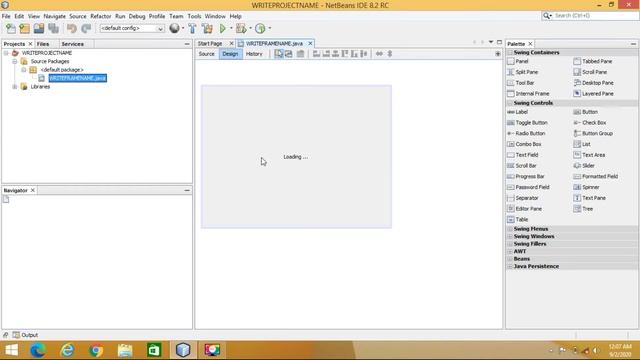Select Table from the palette
Screen dimensions: 640x360
(x=518, y=220)
